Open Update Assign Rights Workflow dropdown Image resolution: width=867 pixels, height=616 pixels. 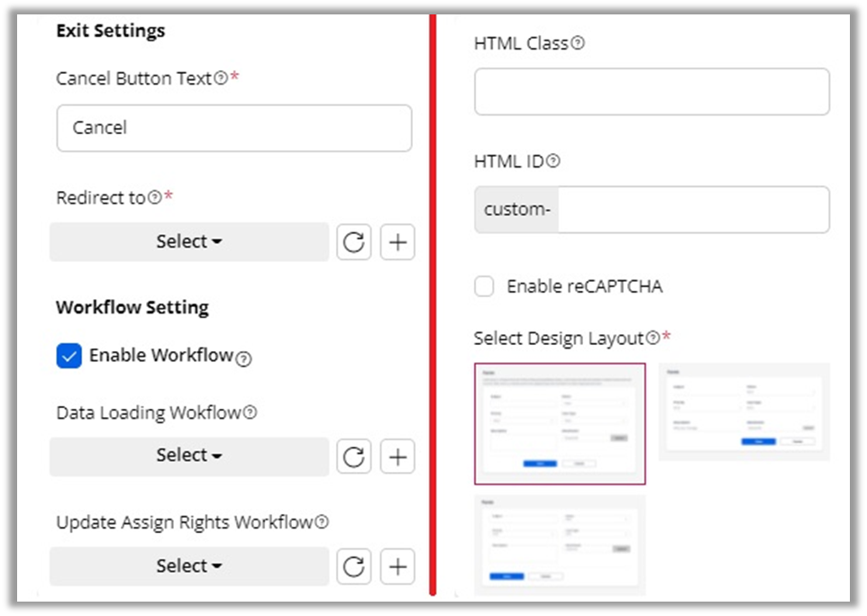(189, 566)
